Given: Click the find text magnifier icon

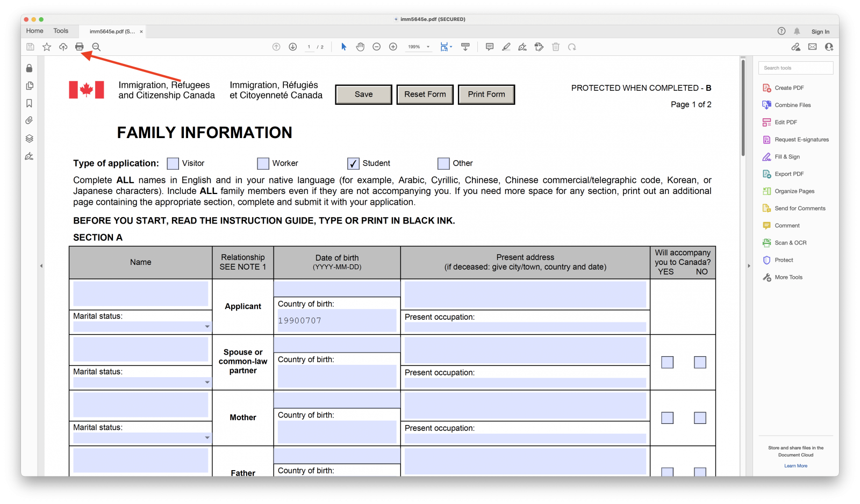Looking at the screenshot, I should pyautogui.click(x=96, y=47).
